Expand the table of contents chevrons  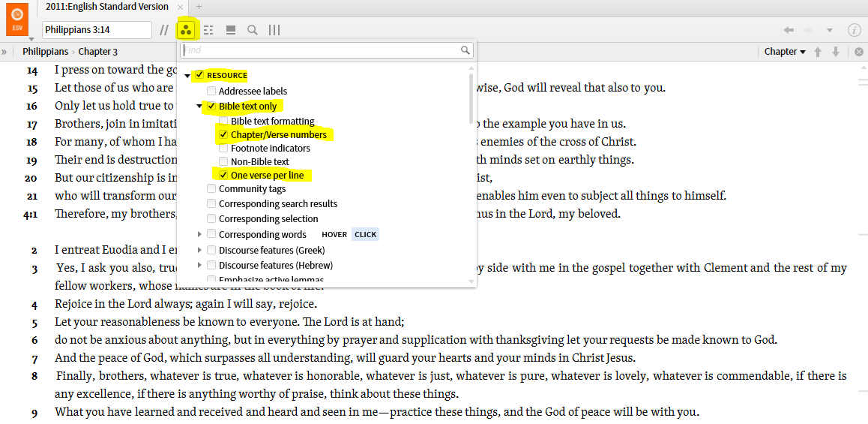[4, 52]
